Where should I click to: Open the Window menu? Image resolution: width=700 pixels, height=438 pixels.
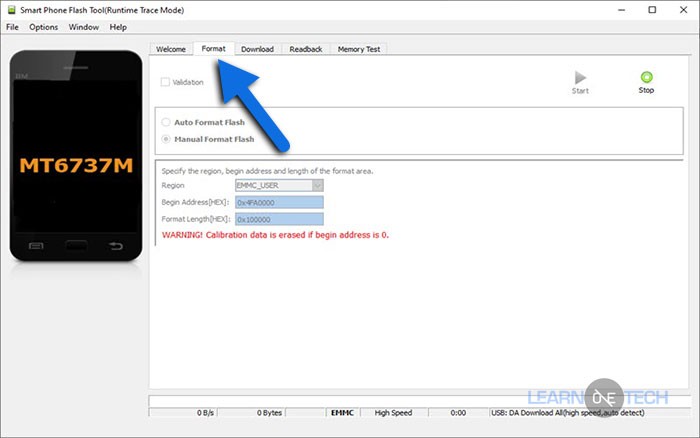(x=83, y=27)
